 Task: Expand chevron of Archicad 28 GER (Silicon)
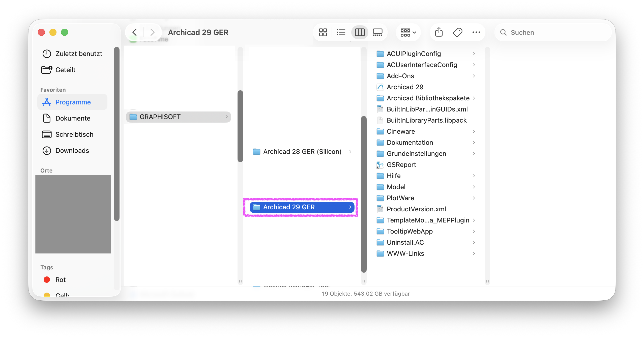tap(350, 152)
